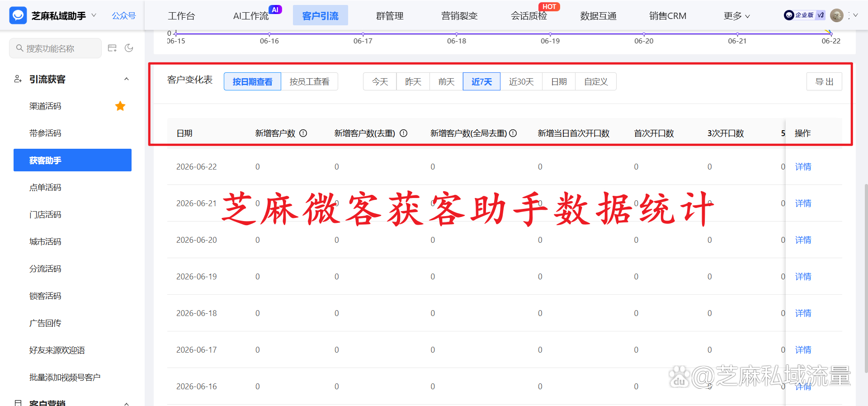Click the 06-20 chart data point
868x406 pixels.
tap(644, 34)
